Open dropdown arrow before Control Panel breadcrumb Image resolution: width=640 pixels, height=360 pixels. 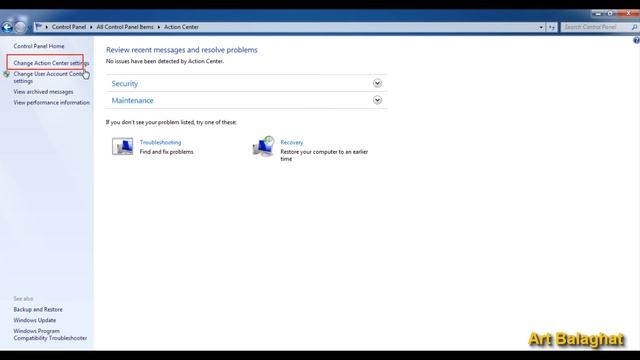[x=47, y=27]
